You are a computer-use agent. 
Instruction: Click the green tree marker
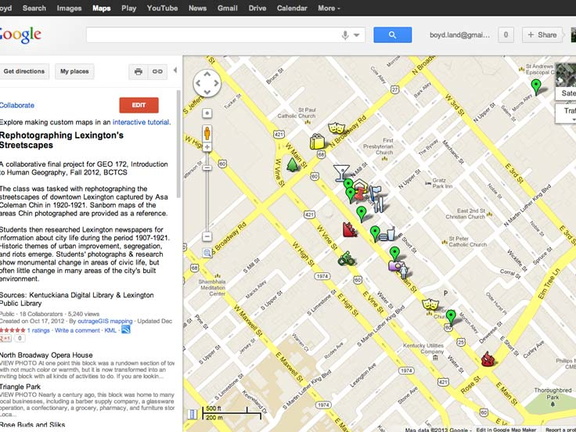point(293,165)
